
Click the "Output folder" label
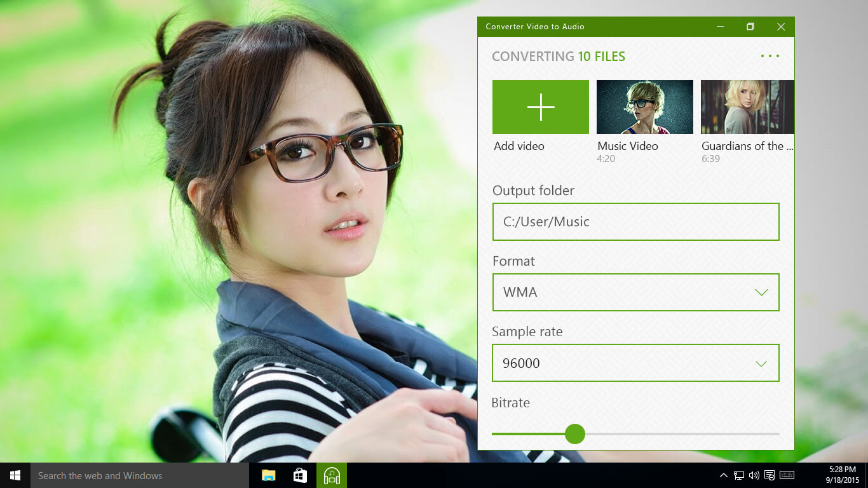pyautogui.click(x=533, y=191)
